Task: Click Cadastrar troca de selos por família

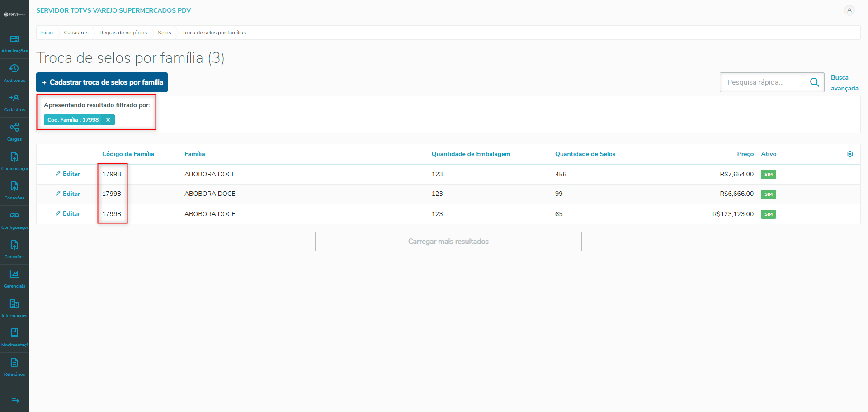Action: [x=102, y=82]
